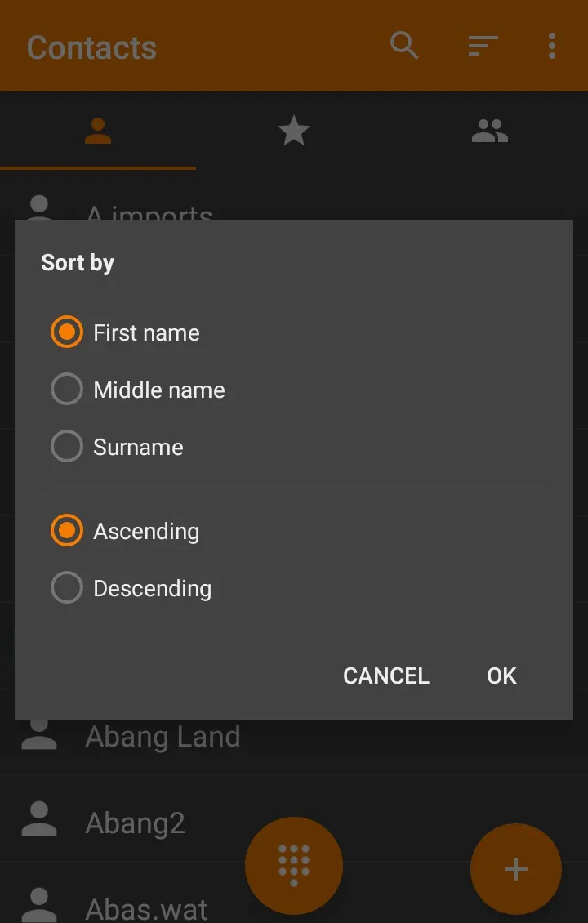588x923 pixels.
Task: Confirm sorting with OK button
Action: (x=501, y=676)
